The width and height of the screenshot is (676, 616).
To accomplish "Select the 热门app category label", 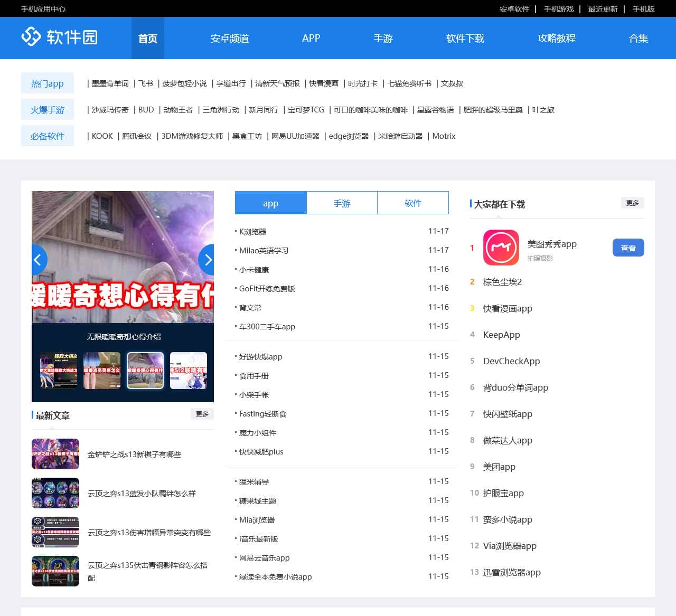I will 47,83.
